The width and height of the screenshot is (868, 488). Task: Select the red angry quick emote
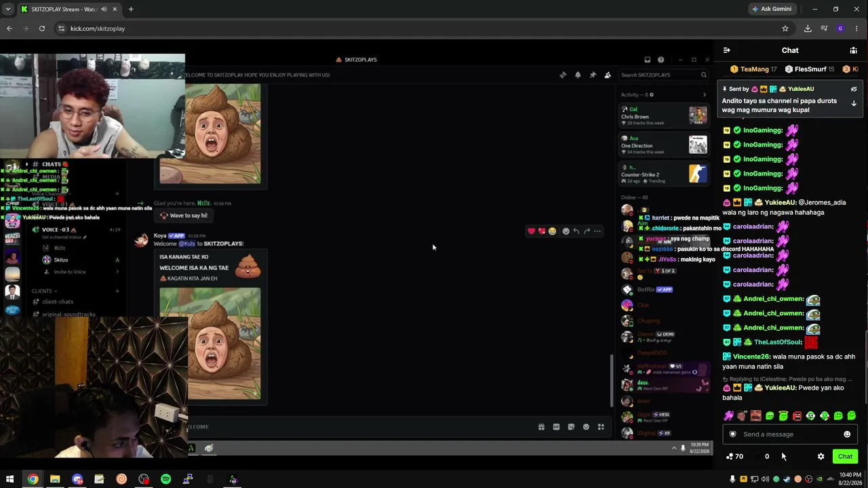tap(797, 415)
